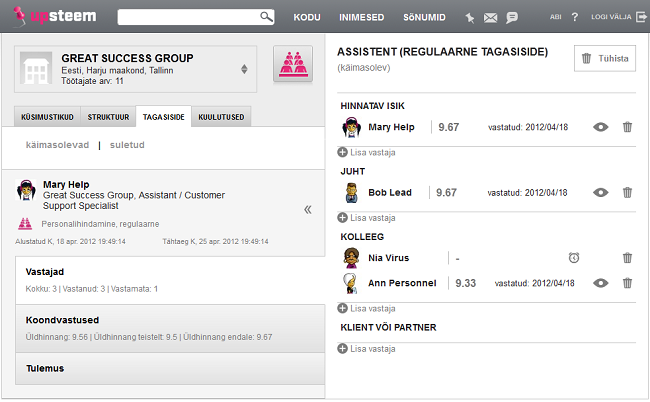Go to Kodu in top navigation
This screenshot has height=402, width=650.
coord(307,17)
